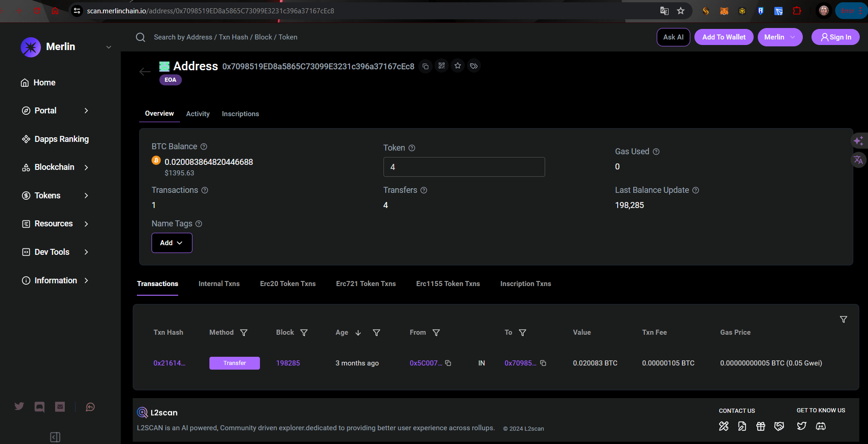
Task: Click browser translate page icon
Action: click(665, 11)
